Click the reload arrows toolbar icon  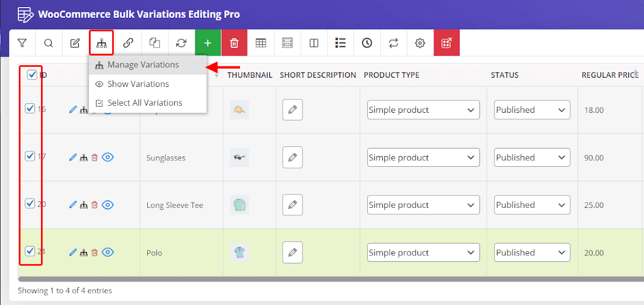click(x=181, y=43)
